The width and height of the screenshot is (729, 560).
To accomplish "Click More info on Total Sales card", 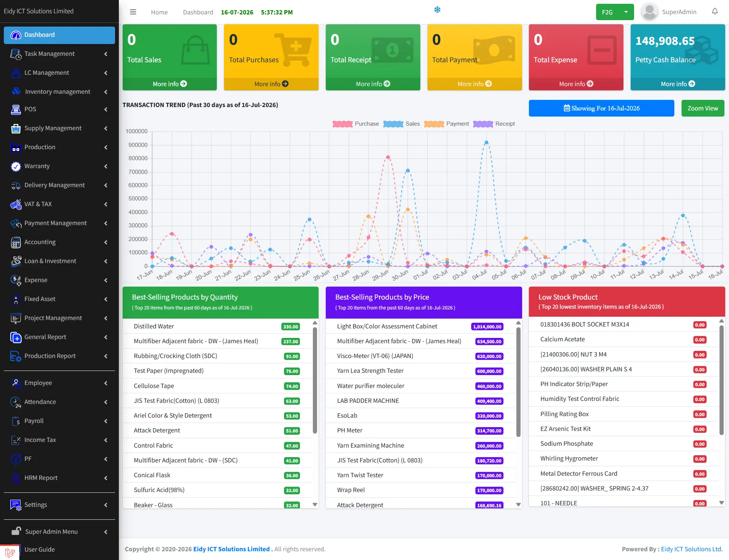I will 169,84.
